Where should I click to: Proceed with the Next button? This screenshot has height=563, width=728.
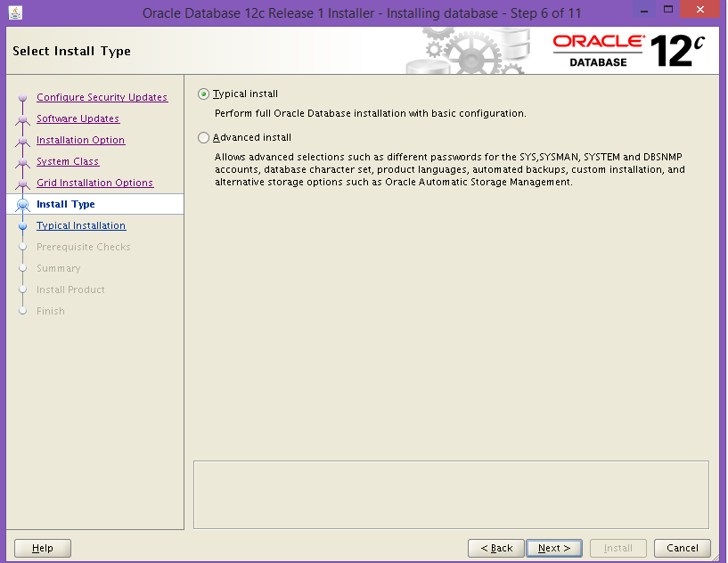coord(554,548)
